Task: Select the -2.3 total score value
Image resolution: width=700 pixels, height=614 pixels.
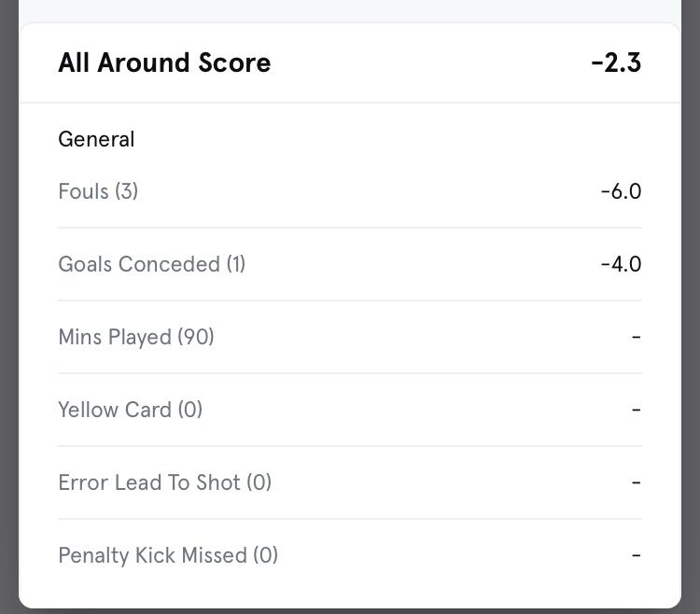Action: click(x=616, y=63)
